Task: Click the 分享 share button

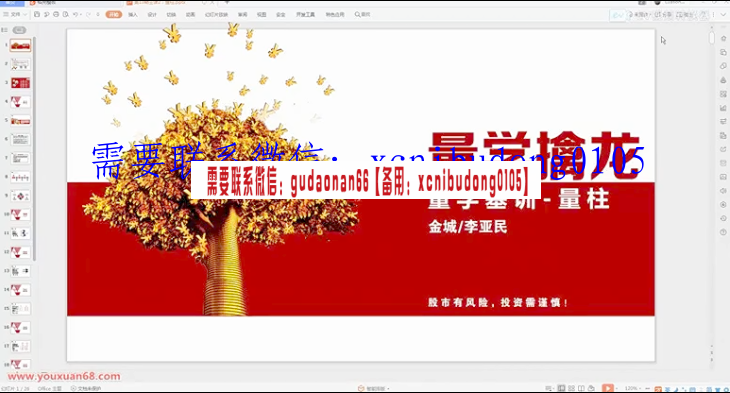Action: [663, 15]
